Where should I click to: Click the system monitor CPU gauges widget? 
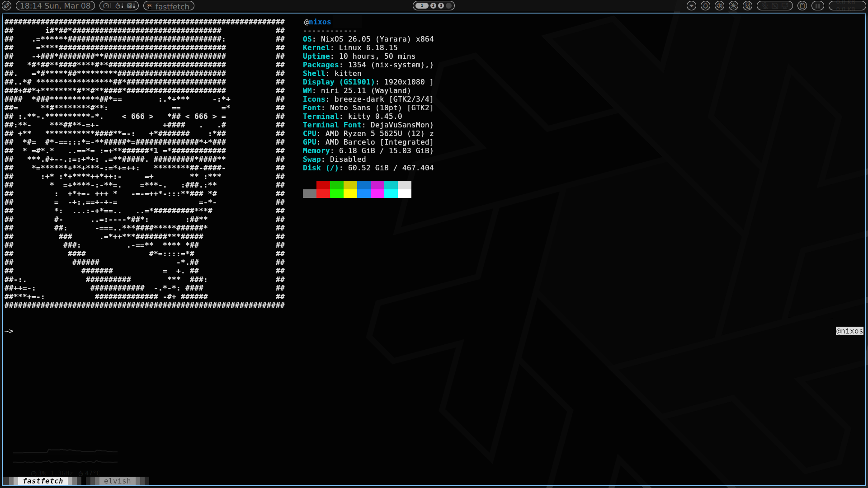[x=119, y=6]
